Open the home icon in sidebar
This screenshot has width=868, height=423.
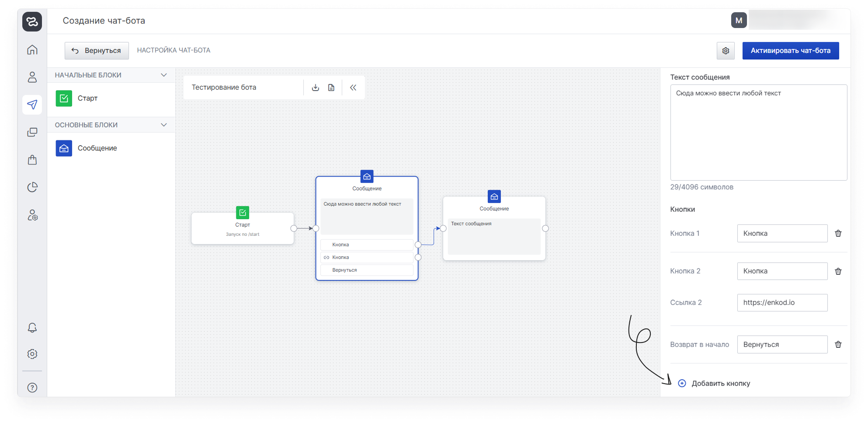(32, 50)
